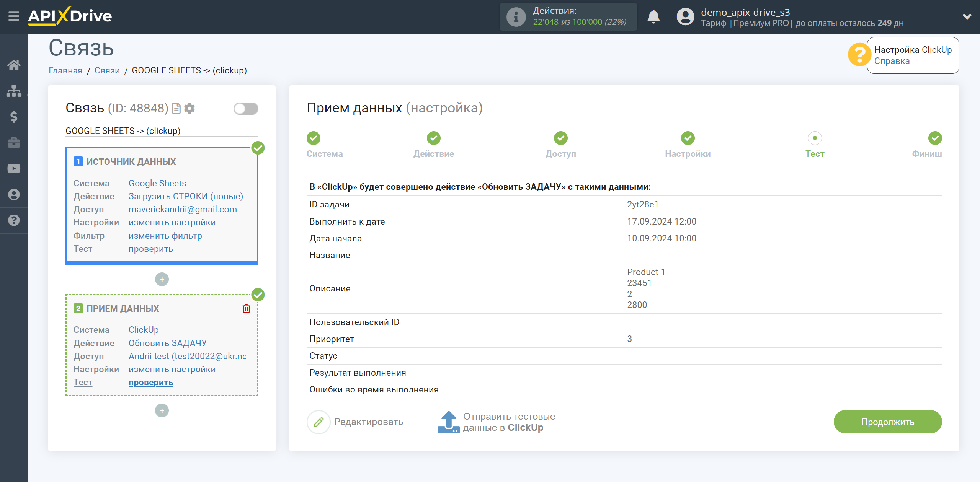Add step below ПРИЕМ ДАННЫХ block
Viewport: 980px width, 482px height.
pyautogui.click(x=162, y=411)
